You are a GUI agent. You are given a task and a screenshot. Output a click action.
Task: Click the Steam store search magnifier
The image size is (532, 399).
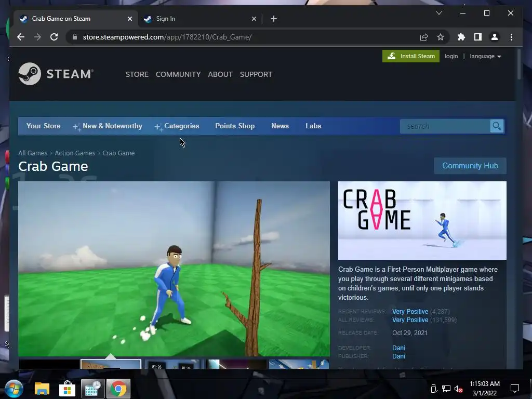pos(497,126)
